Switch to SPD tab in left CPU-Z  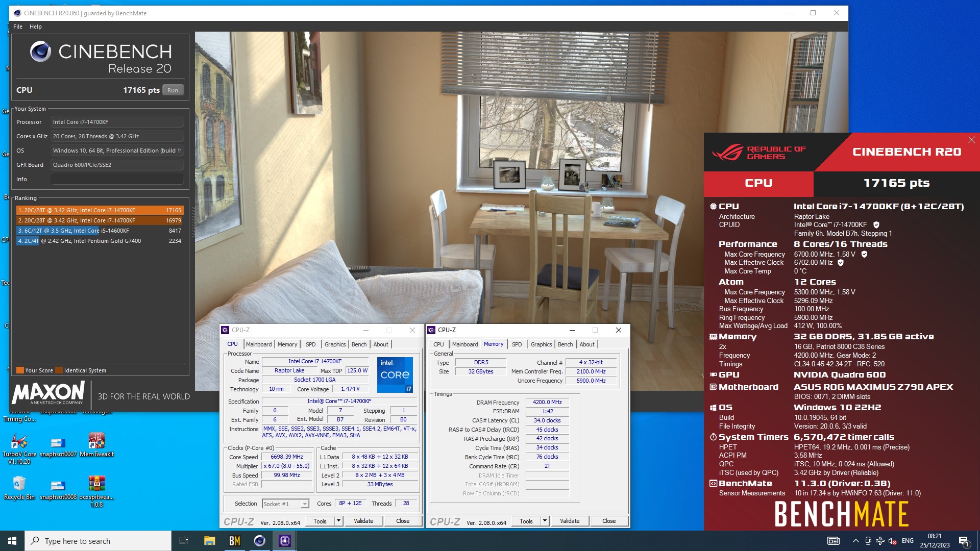310,344
